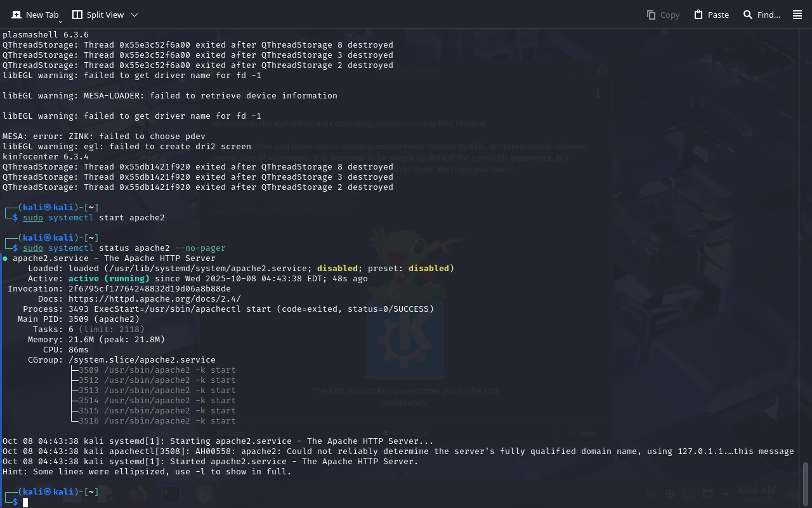This screenshot has height=508, width=812.
Task: Click the "sudo systemctl start apache2" command
Action: point(93,218)
